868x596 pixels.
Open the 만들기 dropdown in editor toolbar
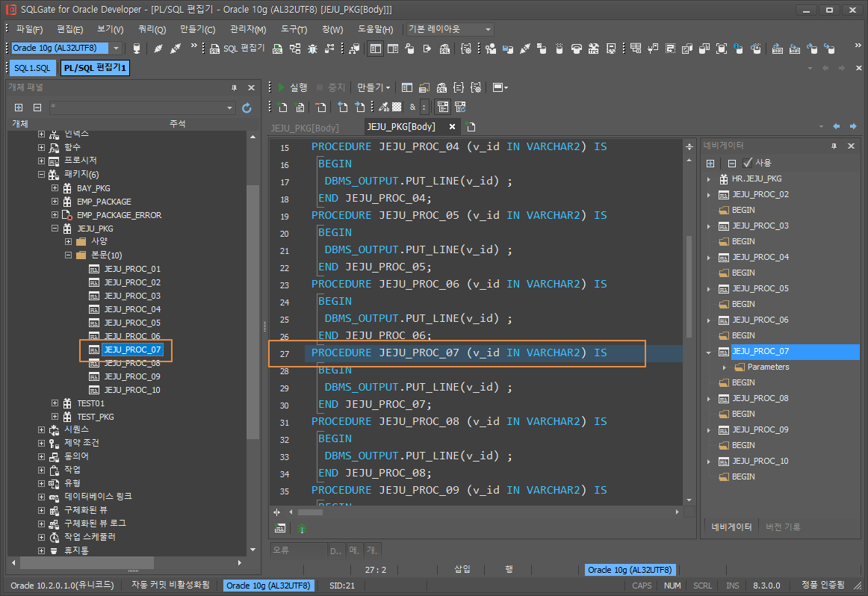pyautogui.click(x=373, y=87)
